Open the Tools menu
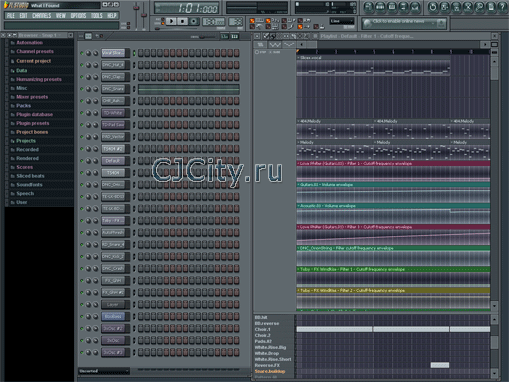Image resolution: width=509 pixels, height=382 pixels. coord(97,16)
